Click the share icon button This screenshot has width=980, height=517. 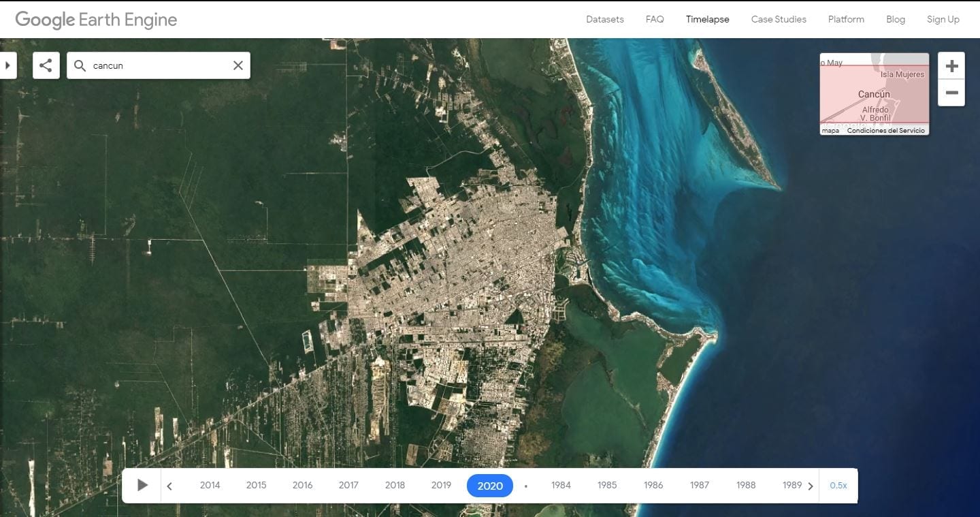(46, 65)
